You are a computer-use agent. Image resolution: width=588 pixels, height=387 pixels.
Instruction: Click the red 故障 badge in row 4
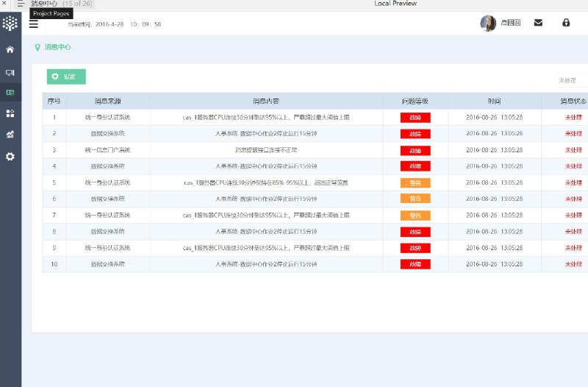coord(415,166)
